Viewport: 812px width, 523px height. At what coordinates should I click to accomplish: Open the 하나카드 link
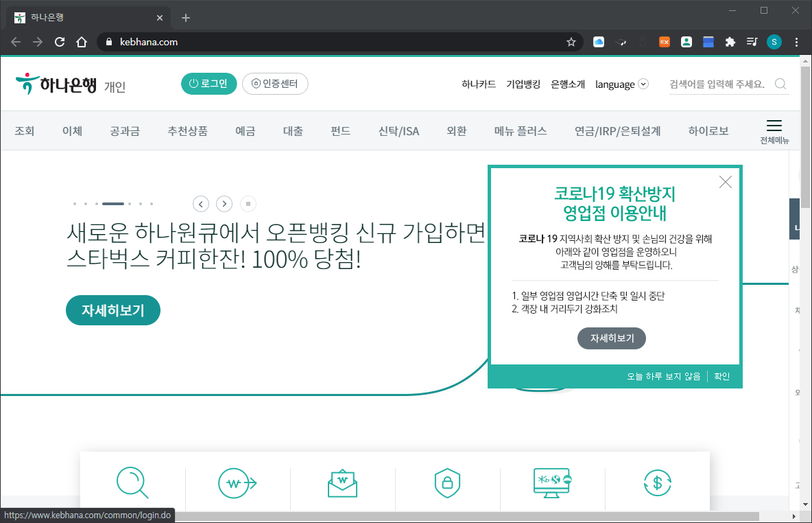(x=479, y=84)
